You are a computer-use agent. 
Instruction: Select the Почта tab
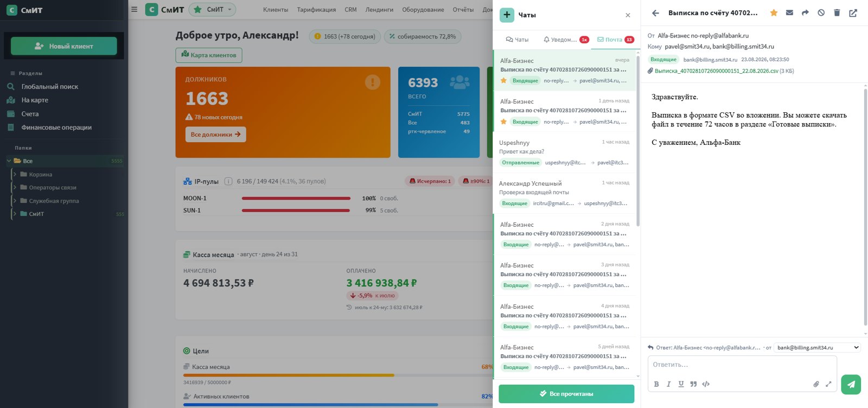coord(615,40)
